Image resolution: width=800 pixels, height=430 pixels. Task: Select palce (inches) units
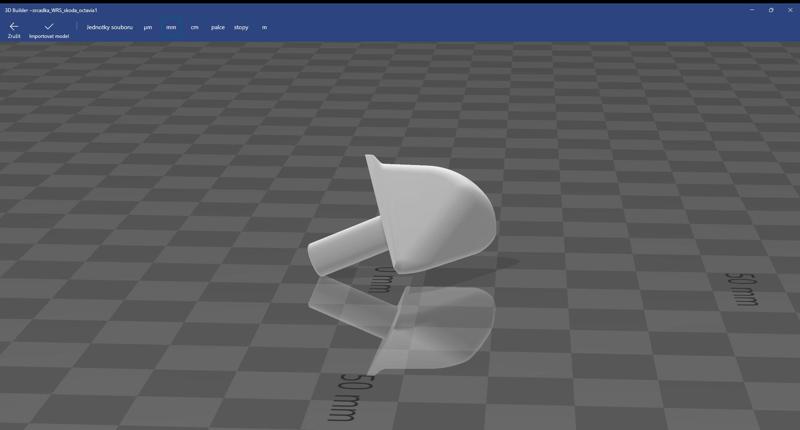pyautogui.click(x=218, y=28)
